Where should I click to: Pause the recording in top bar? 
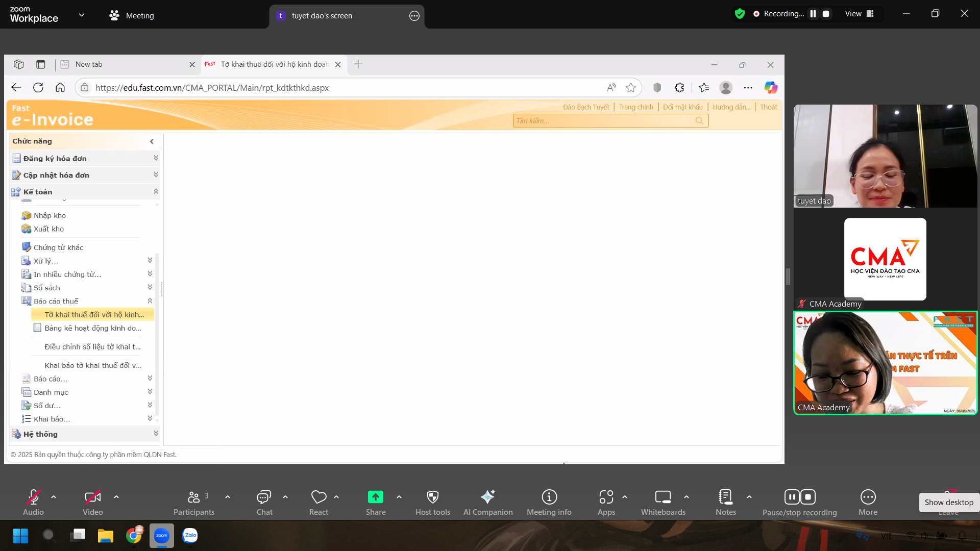813,14
